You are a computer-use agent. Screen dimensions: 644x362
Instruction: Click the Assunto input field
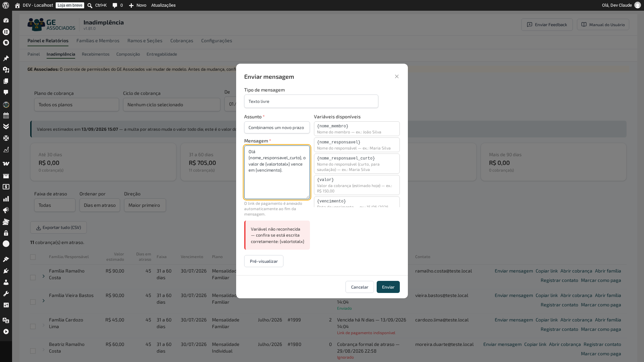(x=277, y=127)
